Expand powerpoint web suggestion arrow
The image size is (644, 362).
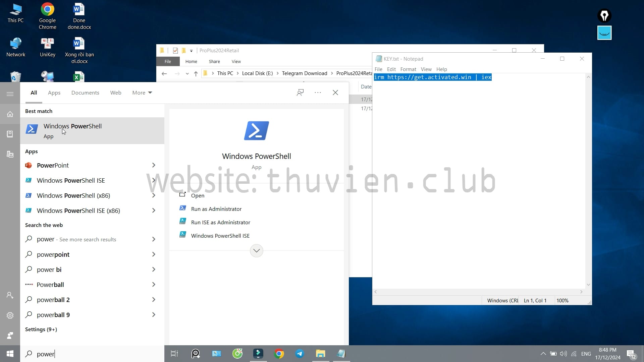click(x=154, y=254)
